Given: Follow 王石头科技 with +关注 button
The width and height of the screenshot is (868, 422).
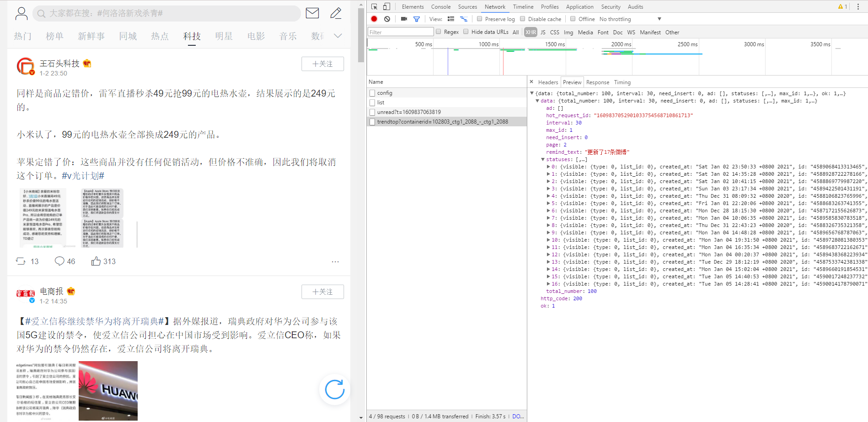Looking at the screenshot, I should click(322, 64).
